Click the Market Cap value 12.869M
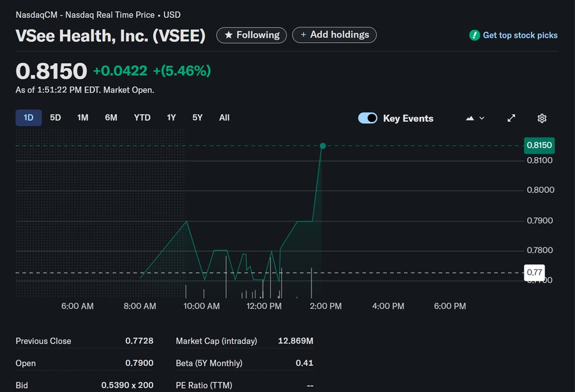Viewport: 575px width, 392px height. (x=296, y=341)
